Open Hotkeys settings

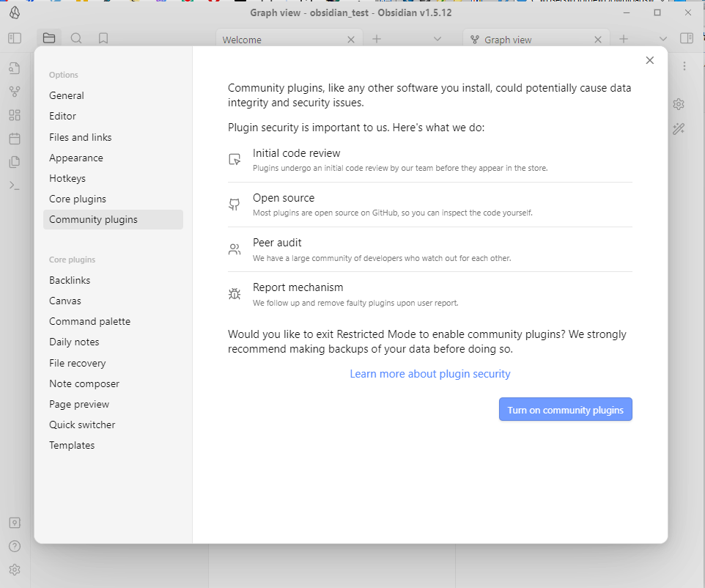[114, 178]
